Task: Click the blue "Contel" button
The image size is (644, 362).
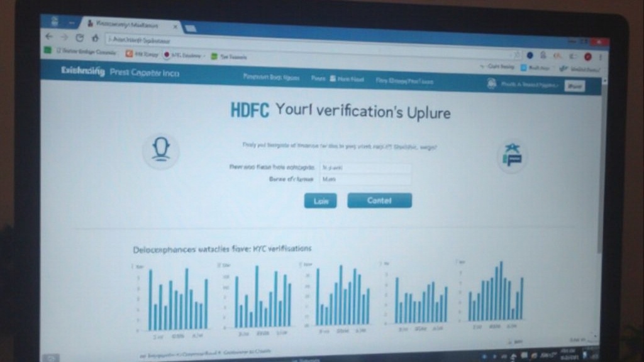Action: 379,200
